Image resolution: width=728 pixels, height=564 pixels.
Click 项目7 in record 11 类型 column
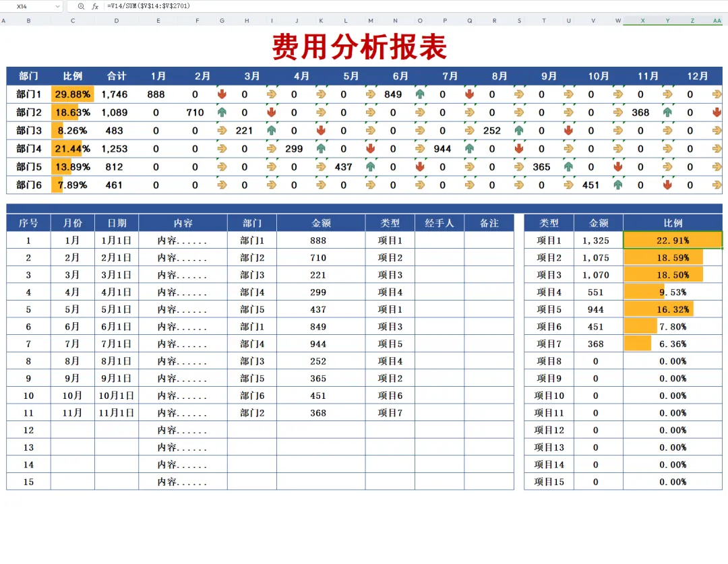coord(390,412)
